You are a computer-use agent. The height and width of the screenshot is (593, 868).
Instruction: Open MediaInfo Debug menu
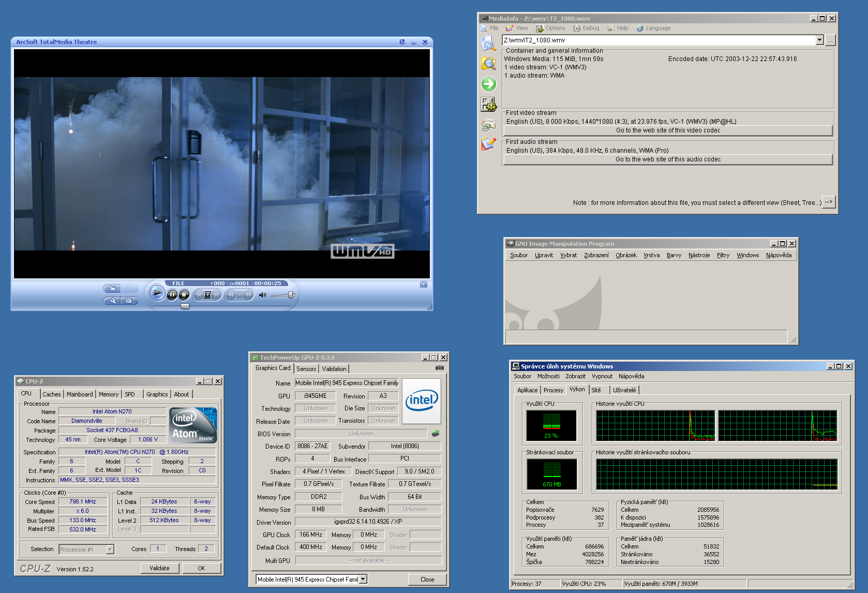[586, 28]
